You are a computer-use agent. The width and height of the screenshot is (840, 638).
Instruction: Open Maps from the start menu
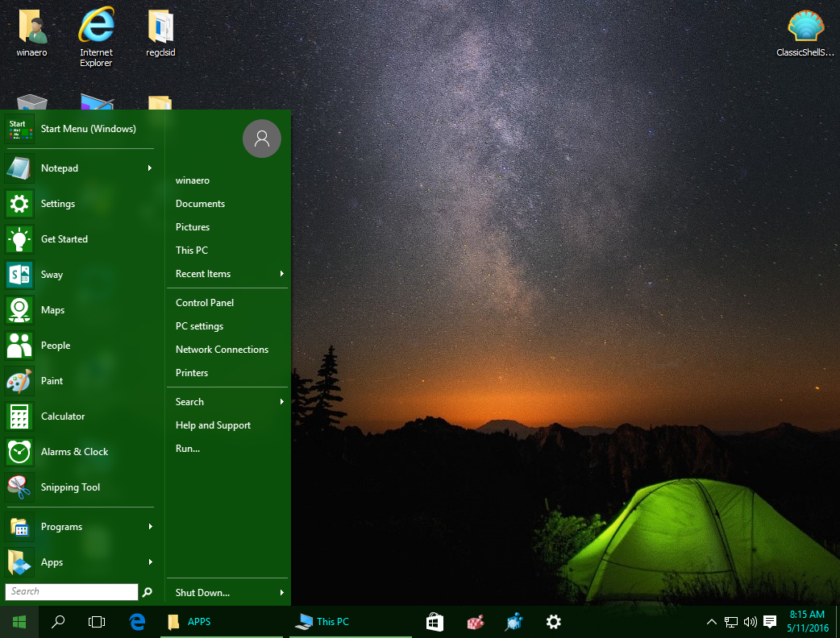(x=52, y=309)
